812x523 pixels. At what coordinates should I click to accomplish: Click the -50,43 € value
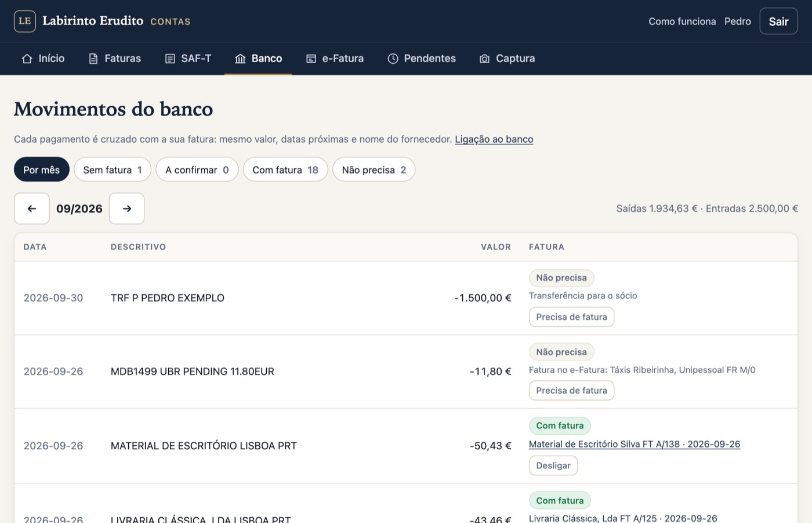tap(490, 446)
